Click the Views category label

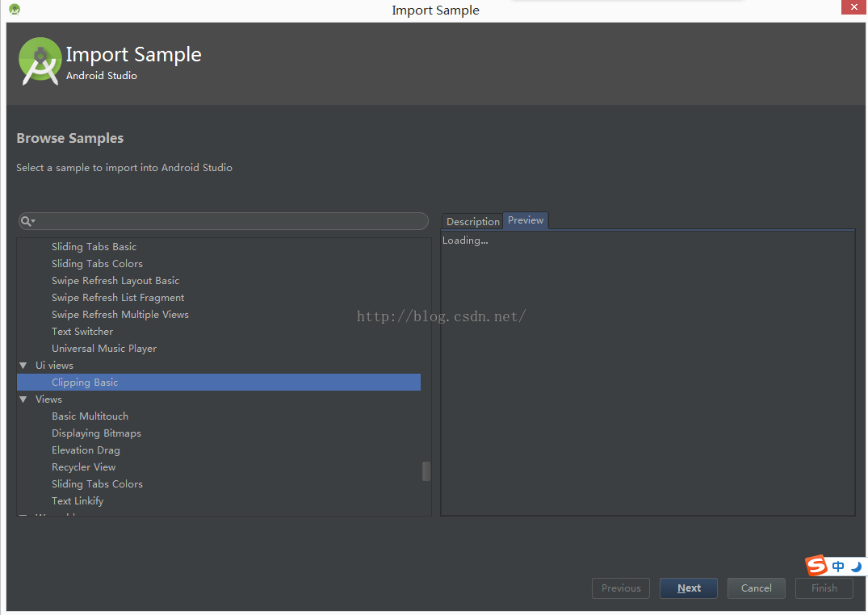click(48, 400)
